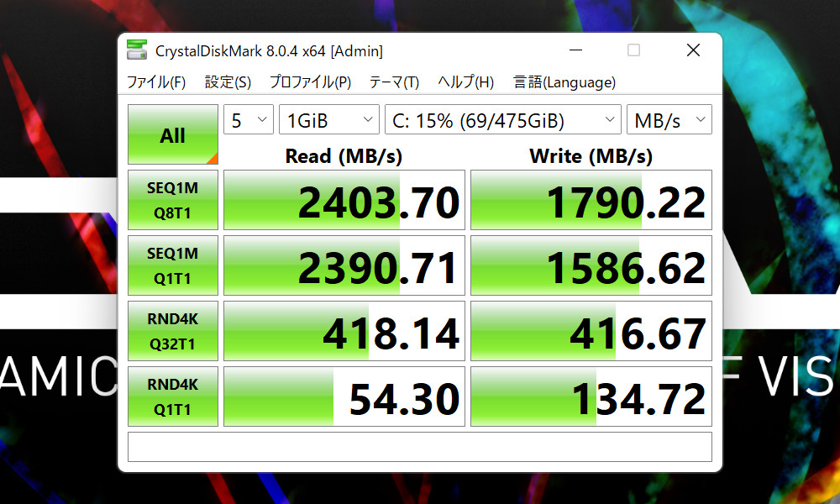Open the ファイル(F) menu
Viewport: 840px width, 504px height.
click(156, 82)
